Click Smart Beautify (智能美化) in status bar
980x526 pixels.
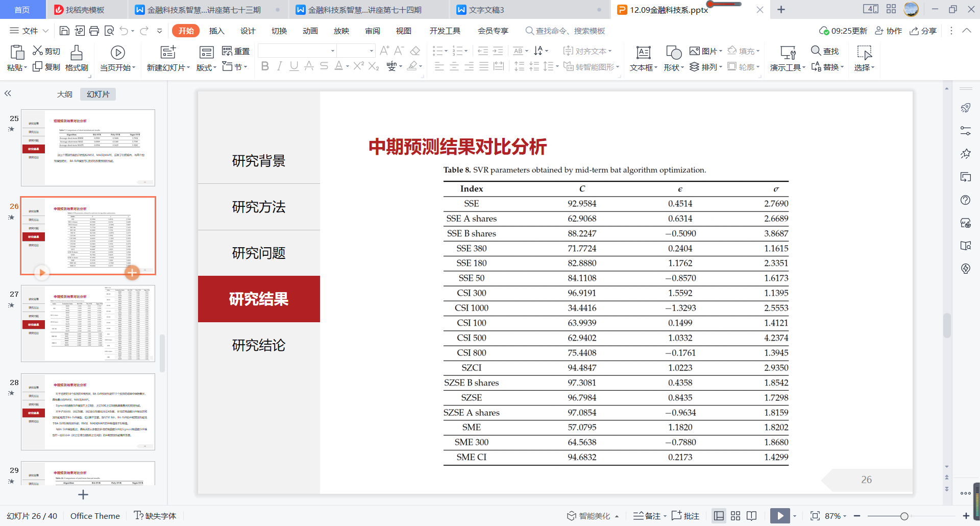[593, 516]
